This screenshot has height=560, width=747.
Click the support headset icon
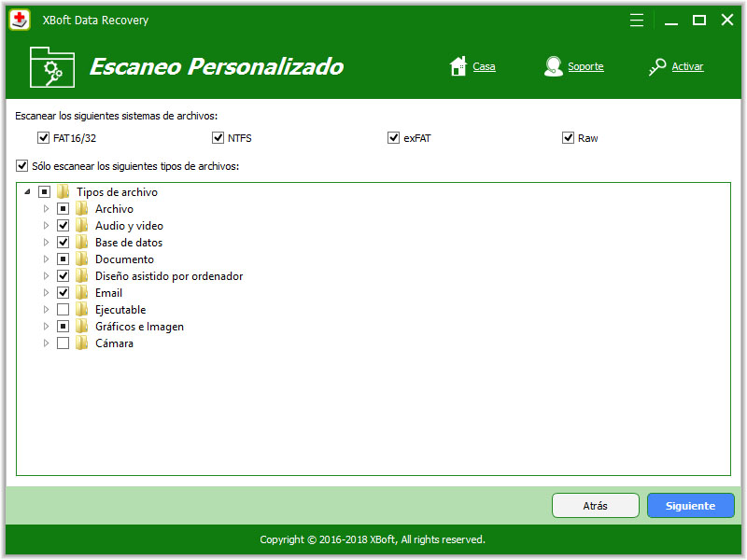(x=553, y=66)
